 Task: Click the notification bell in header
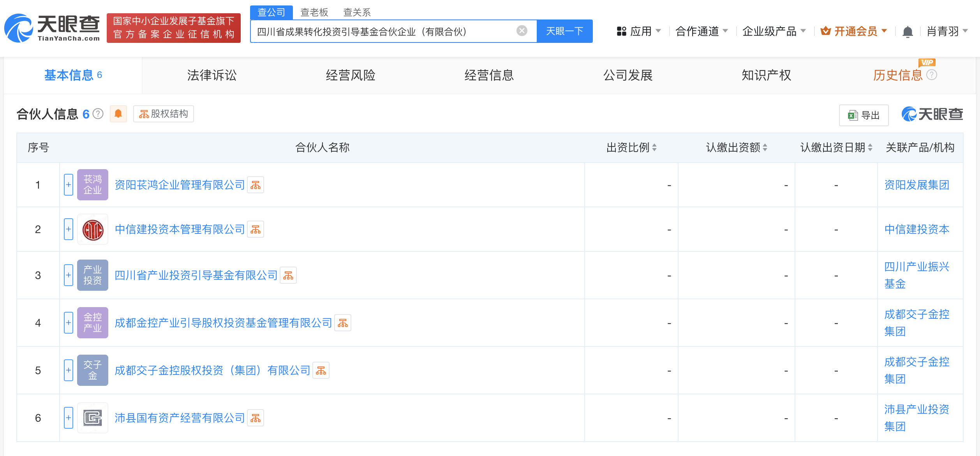(908, 31)
